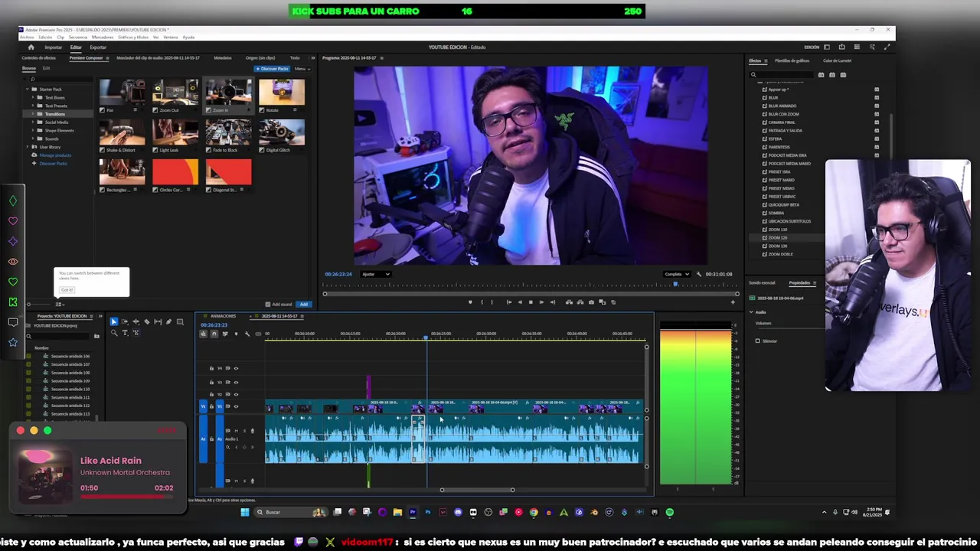Expand the Text Boxes folder

[34, 98]
